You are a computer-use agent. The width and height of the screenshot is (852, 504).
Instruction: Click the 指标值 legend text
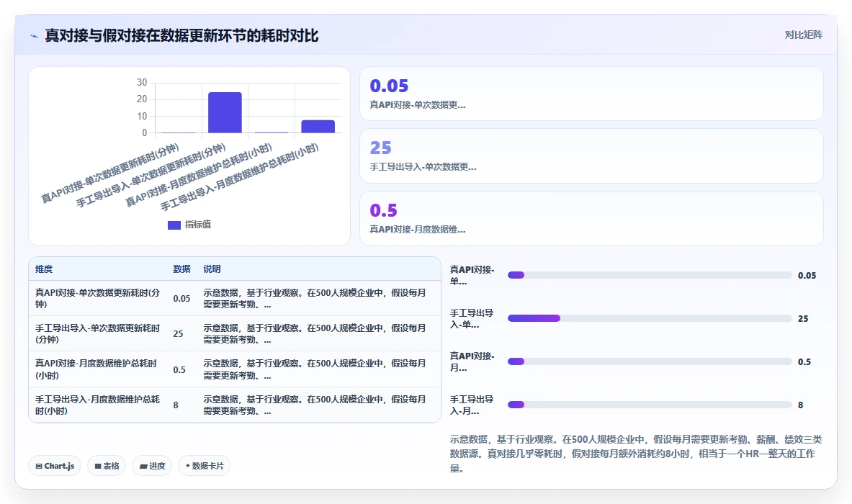(x=198, y=225)
